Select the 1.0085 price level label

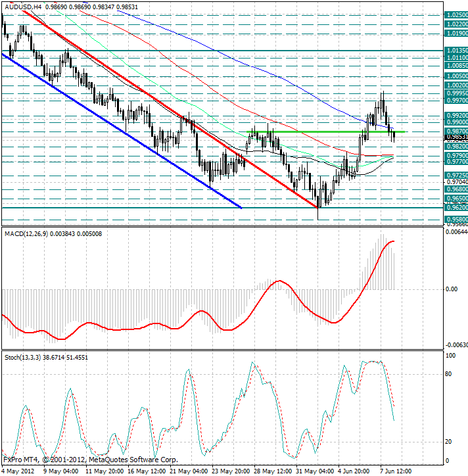tap(456, 66)
